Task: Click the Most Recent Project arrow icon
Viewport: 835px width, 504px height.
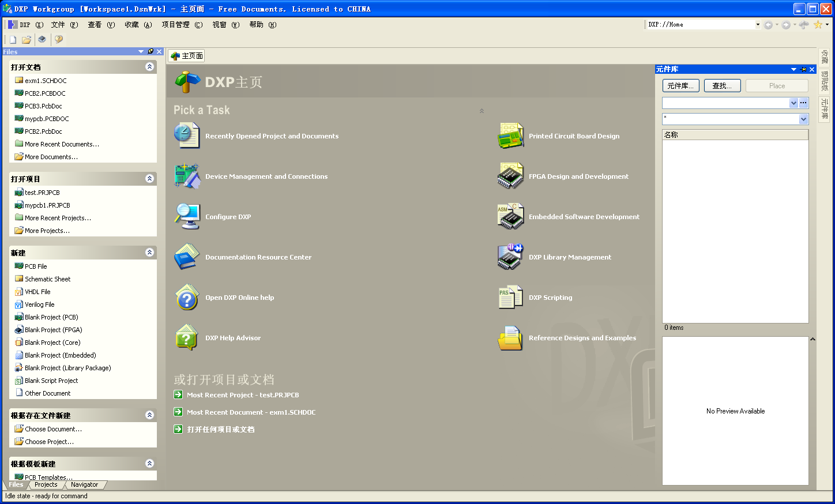Action: click(178, 394)
